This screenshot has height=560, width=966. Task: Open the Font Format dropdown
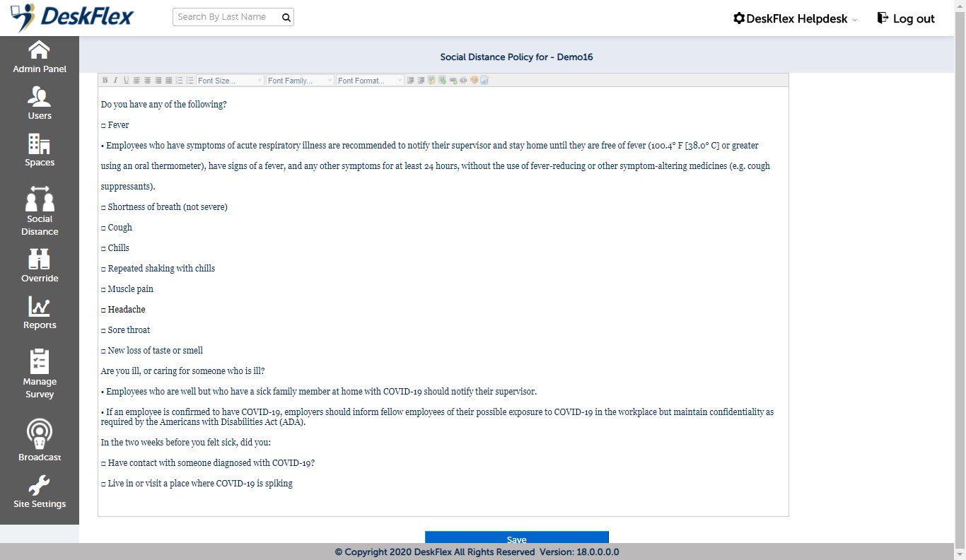click(x=370, y=81)
